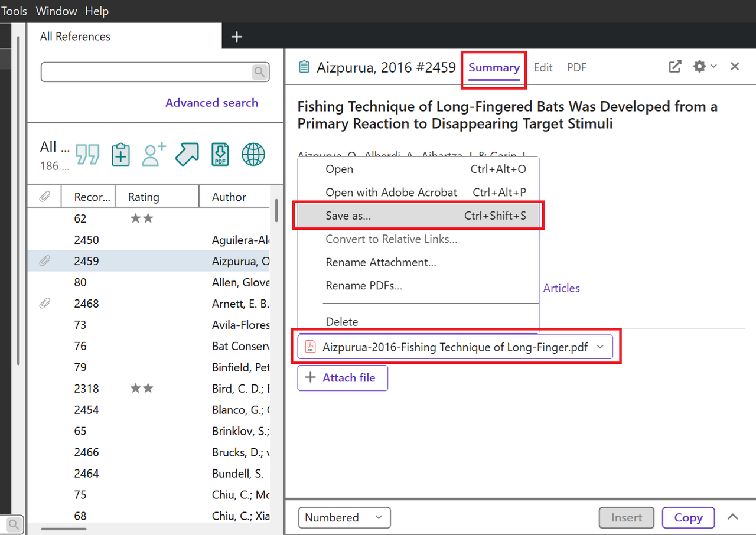
Task: Choose Rename Attachment... from context menu
Action: coord(380,262)
